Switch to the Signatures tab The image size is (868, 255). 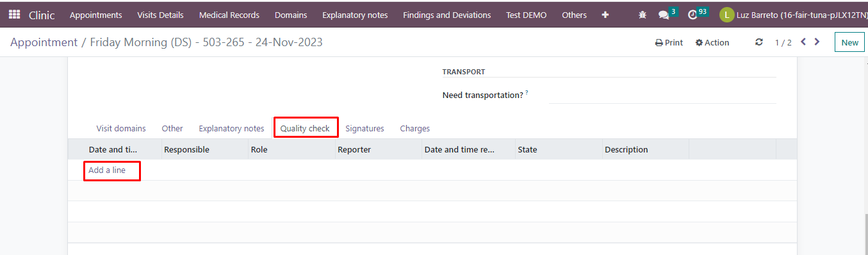point(364,128)
